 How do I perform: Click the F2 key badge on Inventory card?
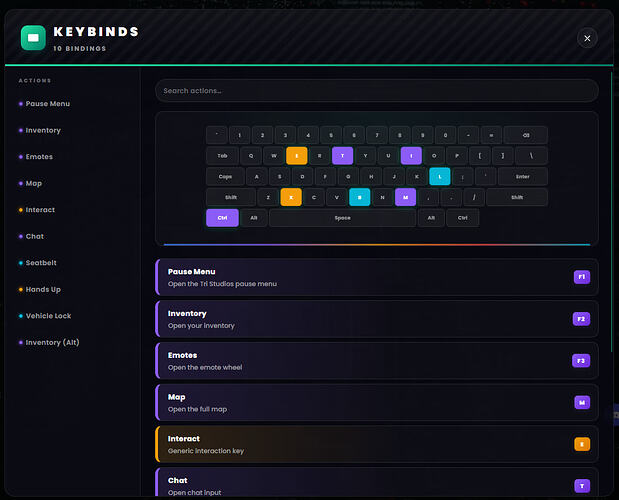(x=581, y=319)
